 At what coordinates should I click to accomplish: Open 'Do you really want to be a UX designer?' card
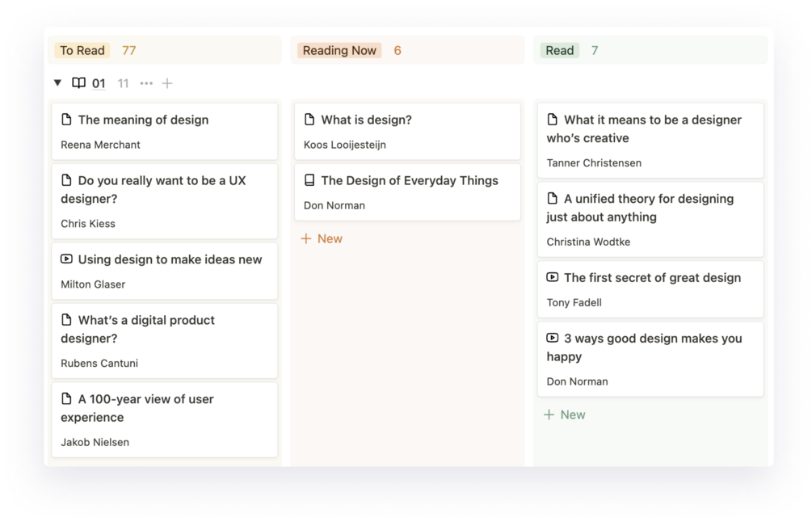(165, 201)
